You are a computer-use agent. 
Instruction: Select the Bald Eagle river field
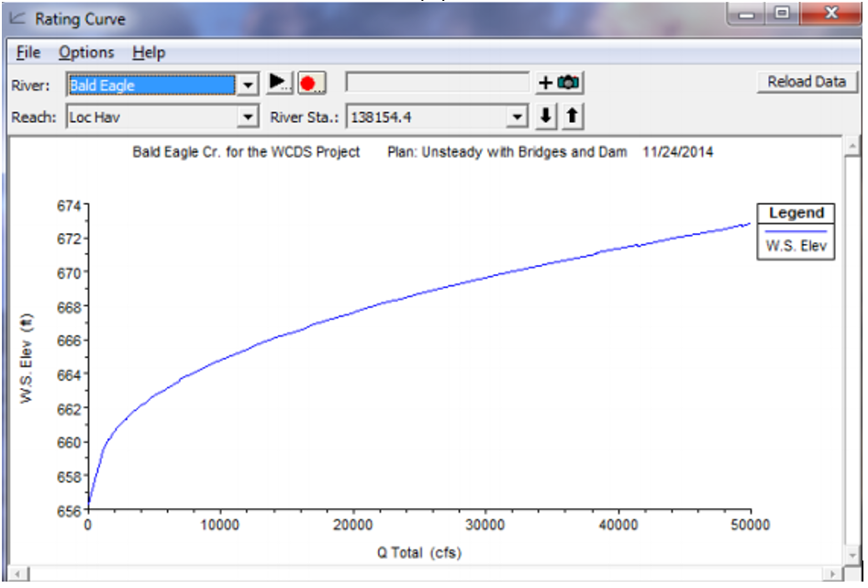[150, 85]
